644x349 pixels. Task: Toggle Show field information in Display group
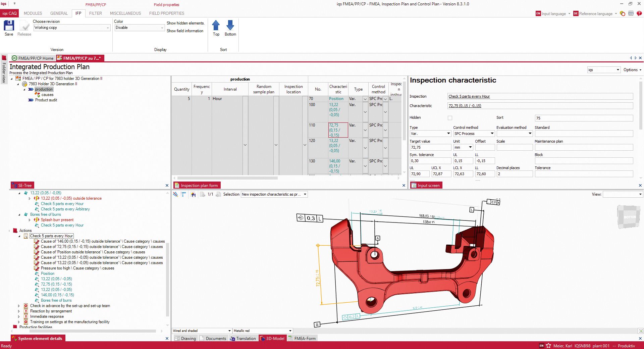click(x=185, y=31)
